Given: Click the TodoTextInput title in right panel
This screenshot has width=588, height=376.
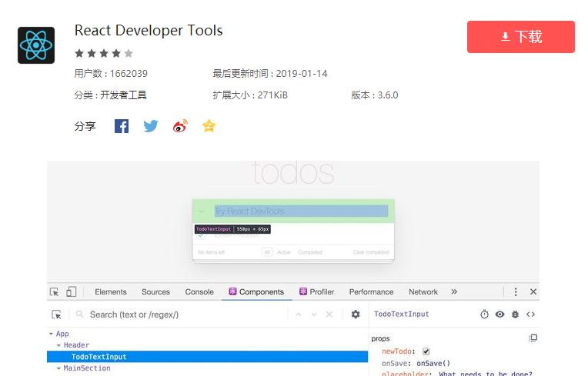Looking at the screenshot, I should (x=401, y=314).
